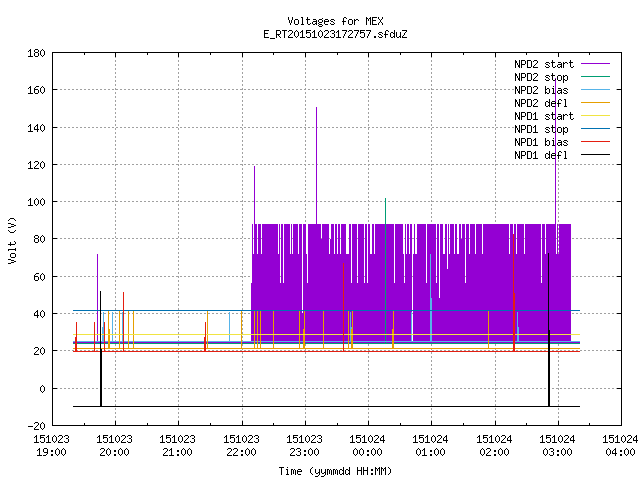Click the 'NPD1 start' legend label
The image size is (640, 480).
(x=544, y=116)
